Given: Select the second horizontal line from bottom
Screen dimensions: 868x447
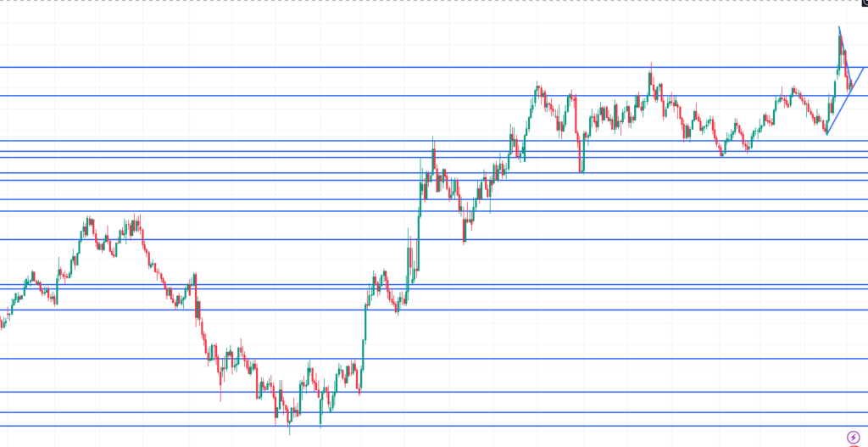Looking at the screenshot, I should tap(424, 412).
